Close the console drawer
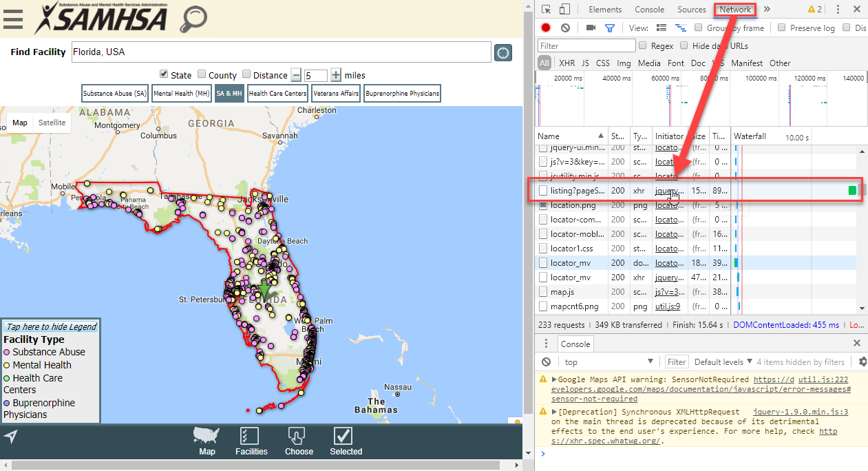 [x=857, y=343]
